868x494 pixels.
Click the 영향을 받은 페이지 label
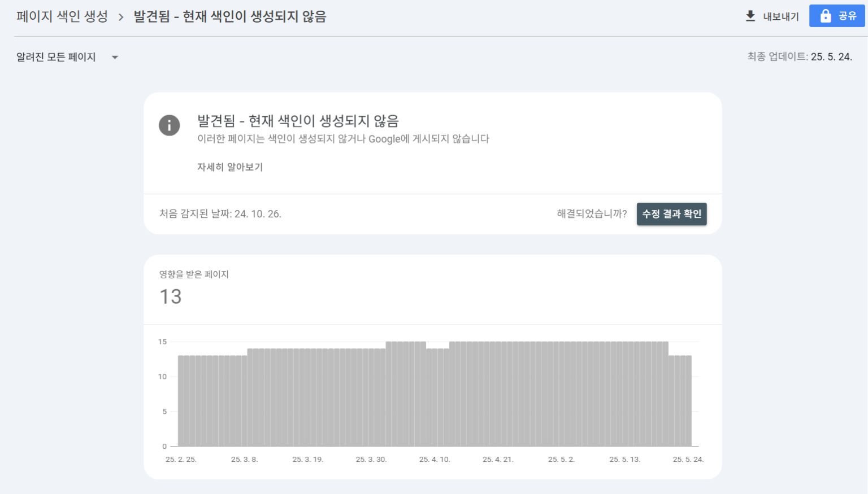(194, 274)
